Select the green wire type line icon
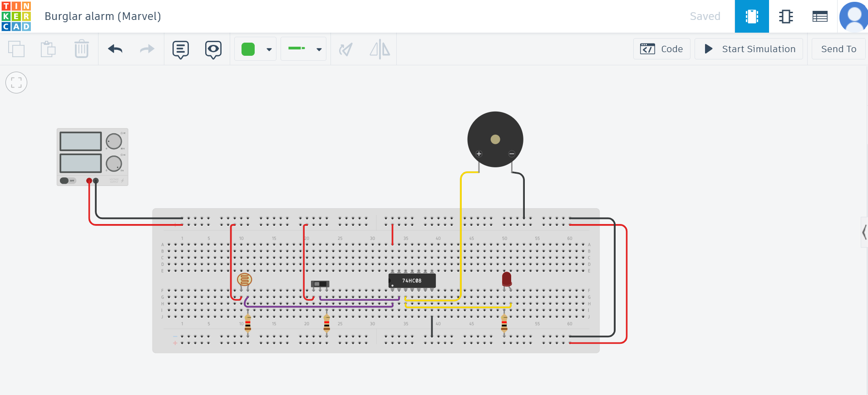Screen dimensions: 868x395 [297, 48]
